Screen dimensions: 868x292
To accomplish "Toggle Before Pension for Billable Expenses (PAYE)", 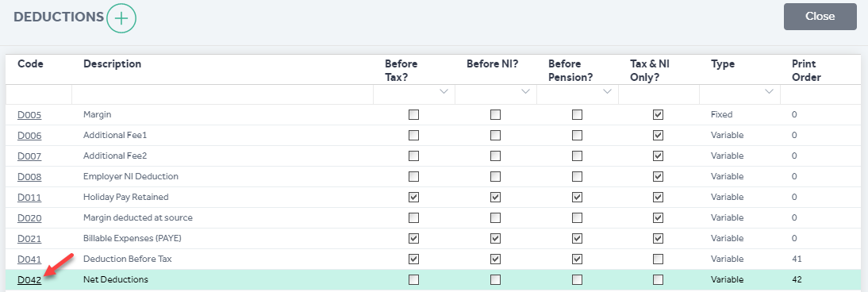I will [577, 238].
